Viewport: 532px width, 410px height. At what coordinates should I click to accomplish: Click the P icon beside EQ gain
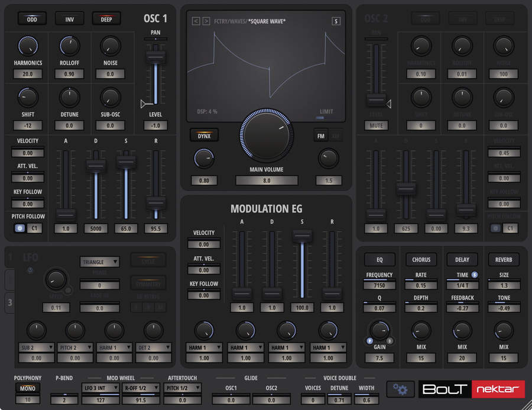[369, 341]
